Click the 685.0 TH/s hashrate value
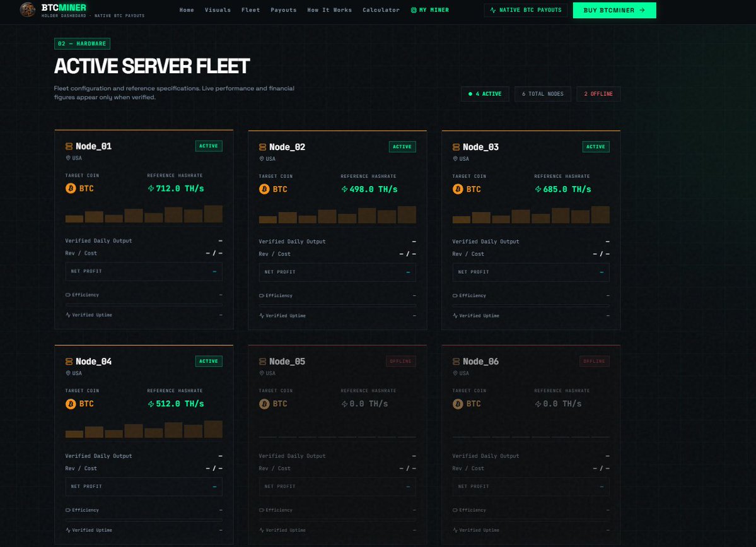Screen dimensions: 756x547 point(567,189)
